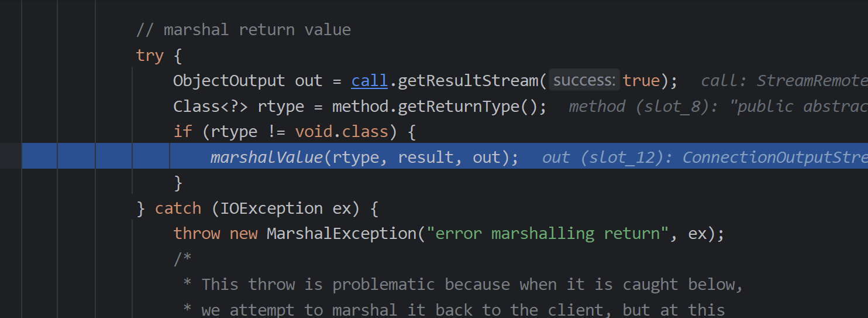
Task: Click the "void.class" expression in the if condition
Action: [x=342, y=132]
